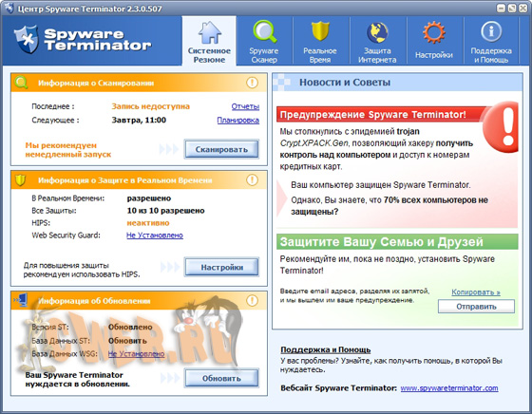The image size is (532, 414).
Task: Click the red exclamation alert icon
Action: pyautogui.click(x=502, y=126)
